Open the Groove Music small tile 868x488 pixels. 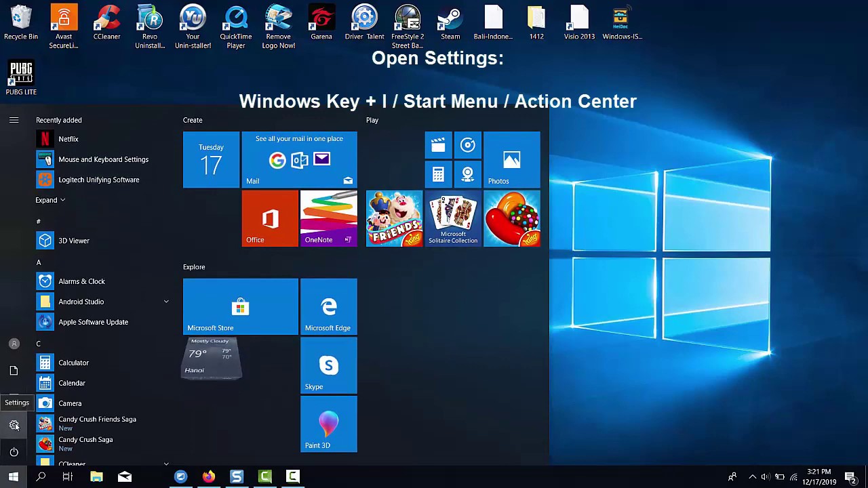tap(467, 145)
